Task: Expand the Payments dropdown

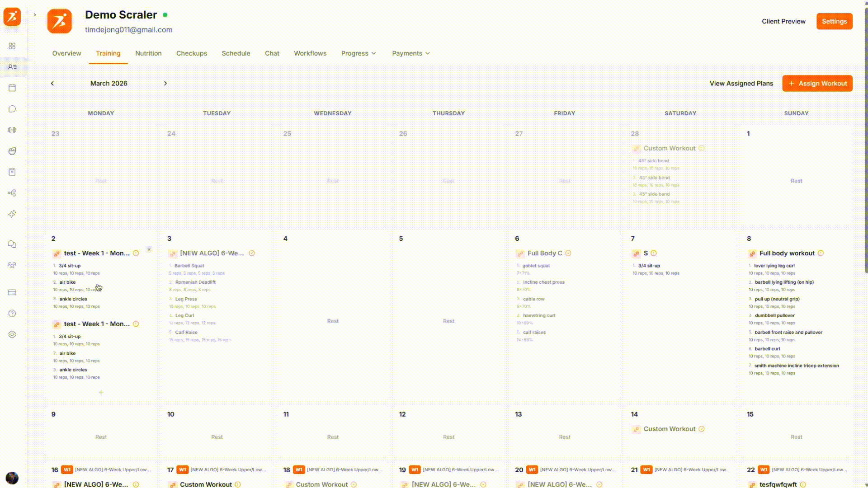Action: (410, 53)
